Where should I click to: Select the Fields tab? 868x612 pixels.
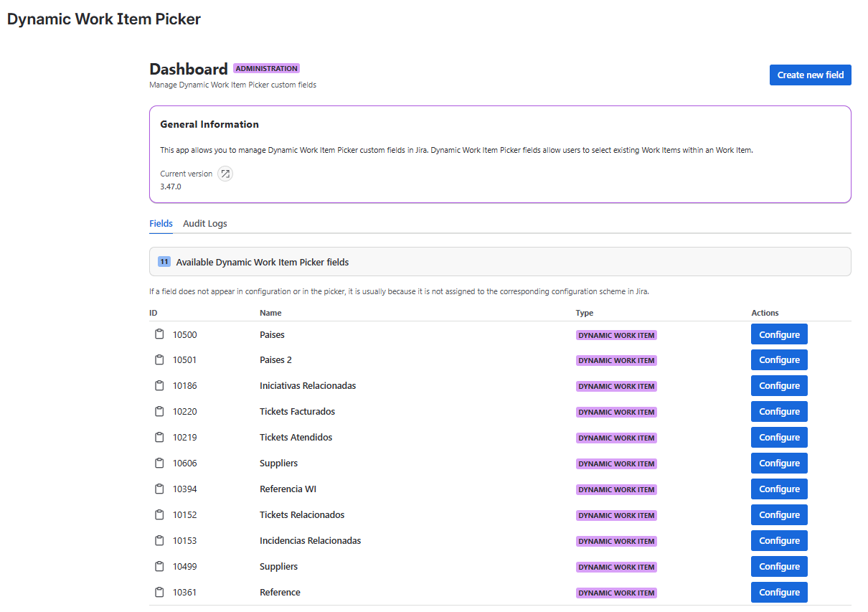(161, 224)
